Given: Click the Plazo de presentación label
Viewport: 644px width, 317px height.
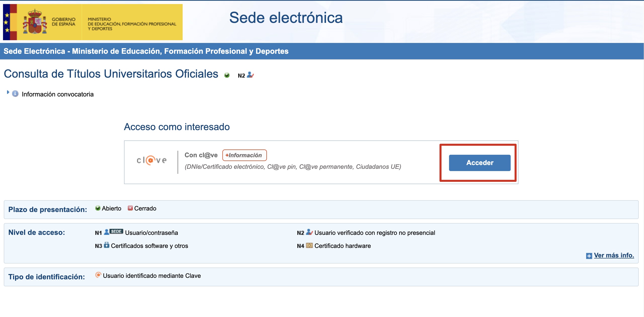Looking at the screenshot, I should pos(48,209).
